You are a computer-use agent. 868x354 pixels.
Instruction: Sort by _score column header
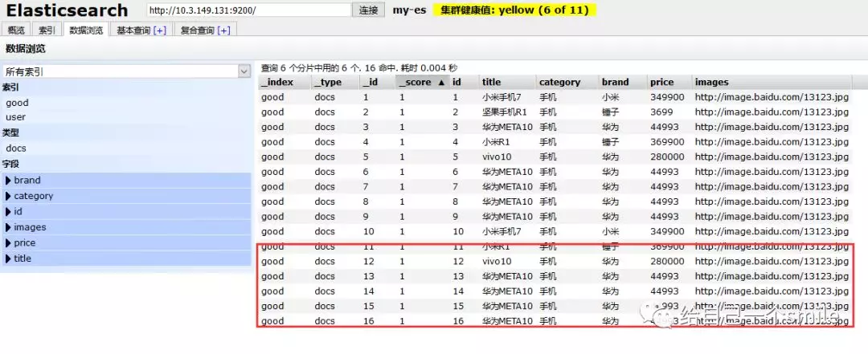click(423, 82)
